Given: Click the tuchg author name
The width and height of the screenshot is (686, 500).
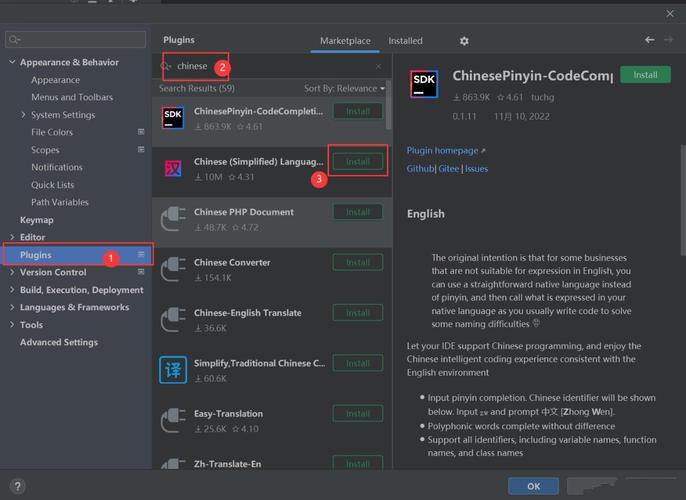Looking at the screenshot, I should coord(542,97).
